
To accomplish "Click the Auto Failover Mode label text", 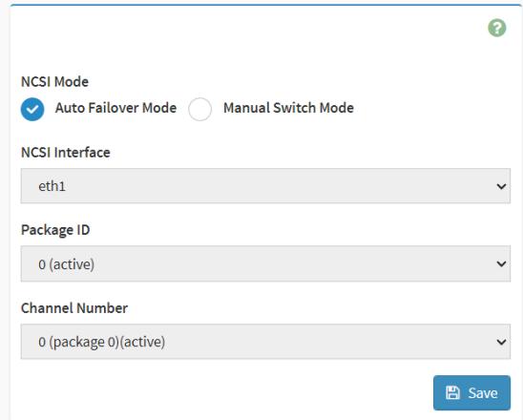I will click(115, 108).
